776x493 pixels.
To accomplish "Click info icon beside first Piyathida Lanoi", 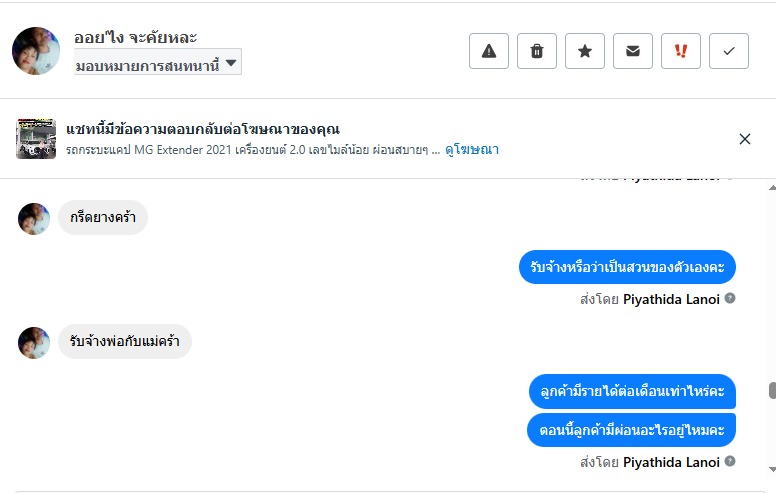I will click(x=730, y=298).
